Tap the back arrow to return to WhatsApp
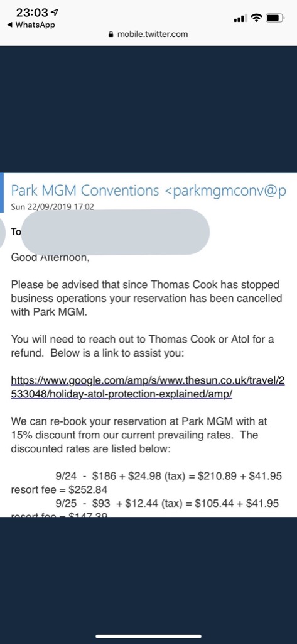This screenshot has height=644, width=297. point(10,25)
